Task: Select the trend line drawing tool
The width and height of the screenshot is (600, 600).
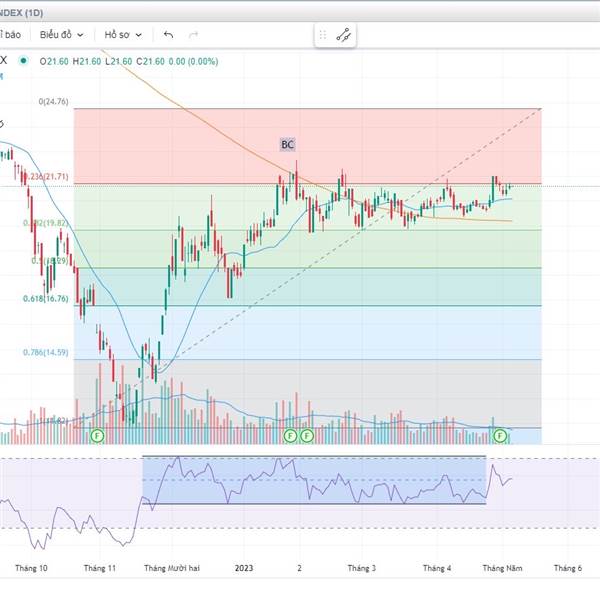Action: 343,35
